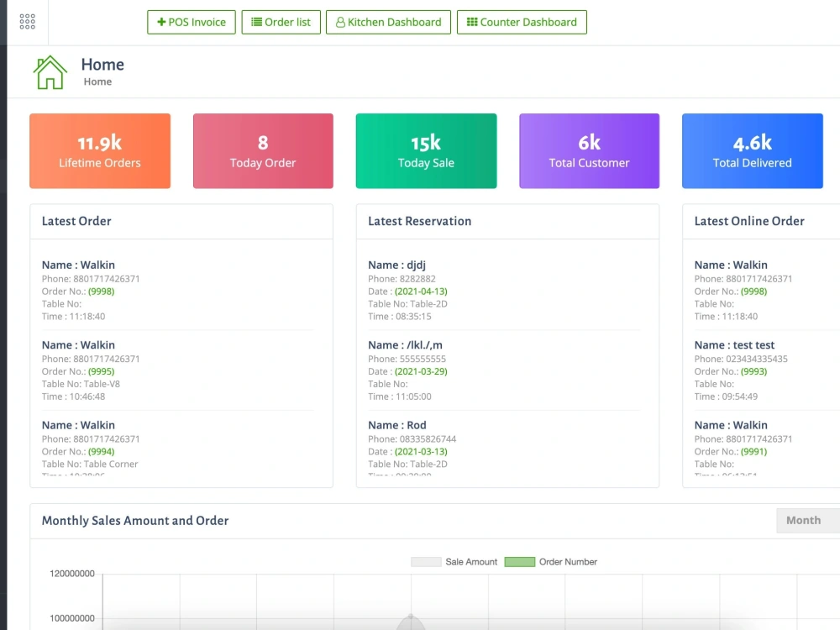Viewport: 840px width, 630px height.
Task: Click Table No: Table-V8 text
Action: pyautogui.click(x=81, y=384)
